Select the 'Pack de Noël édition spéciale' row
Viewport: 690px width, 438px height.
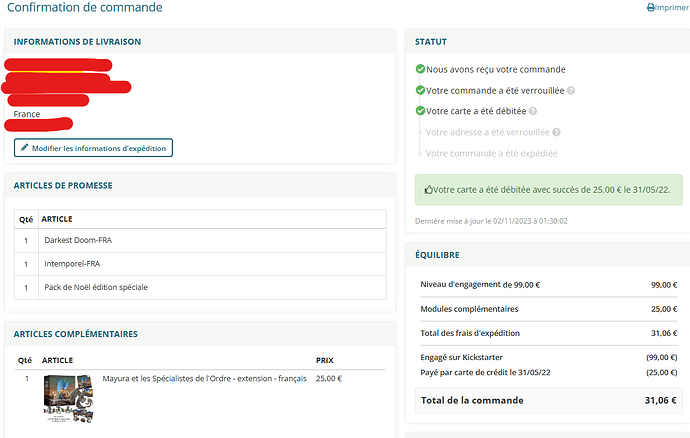click(x=200, y=287)
